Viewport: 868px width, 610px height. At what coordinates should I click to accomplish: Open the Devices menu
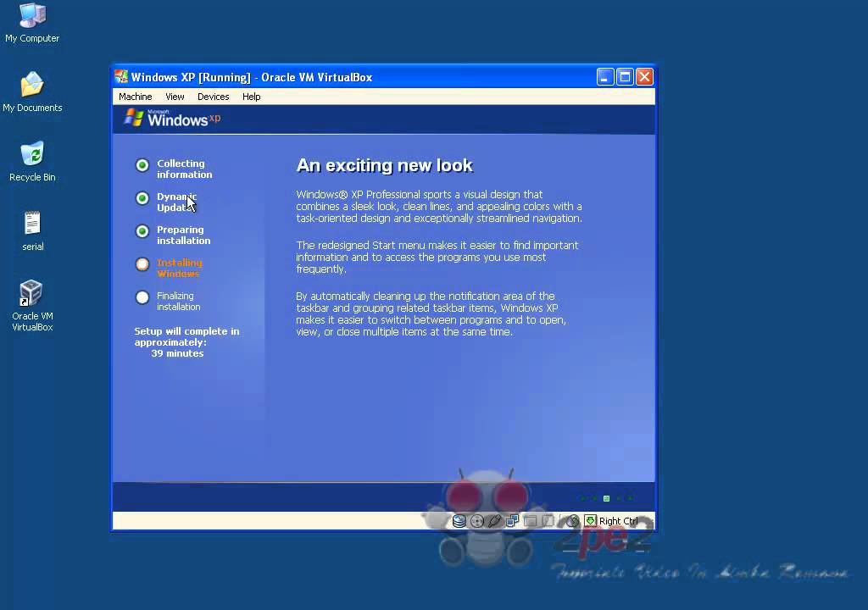coord(213,97)
